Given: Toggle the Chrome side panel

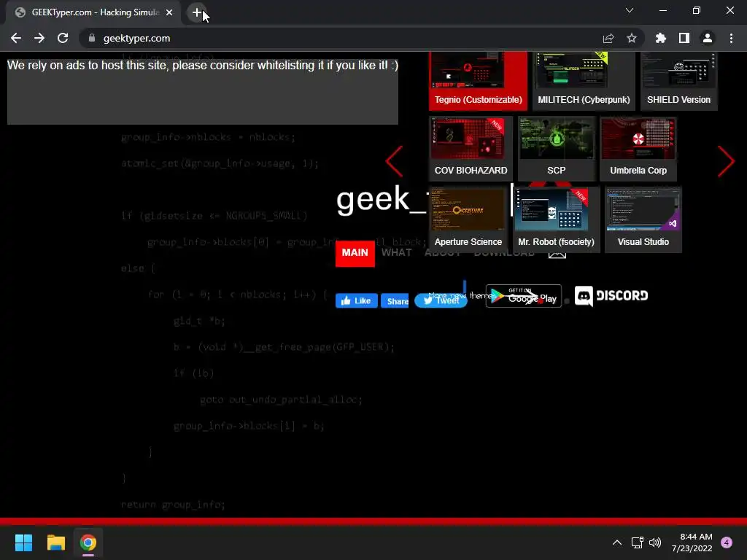Looking at the screenshot, I should point(684,38).
